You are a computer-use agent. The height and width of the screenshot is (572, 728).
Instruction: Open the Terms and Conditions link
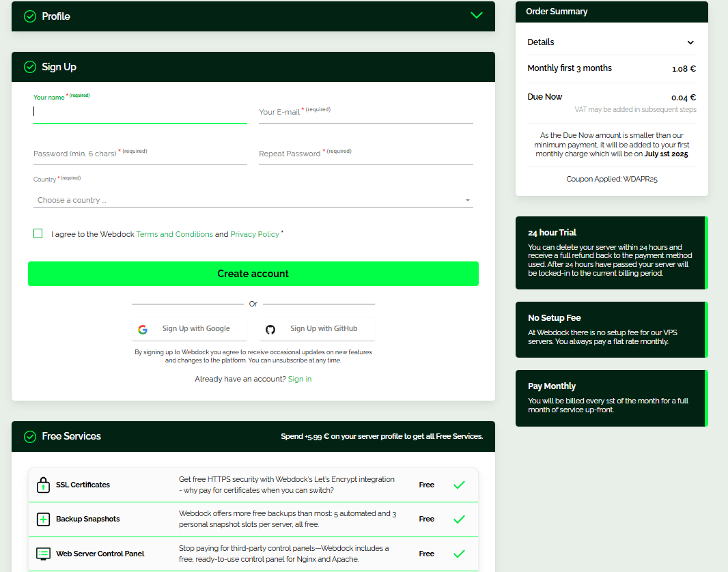pos(175,234)
